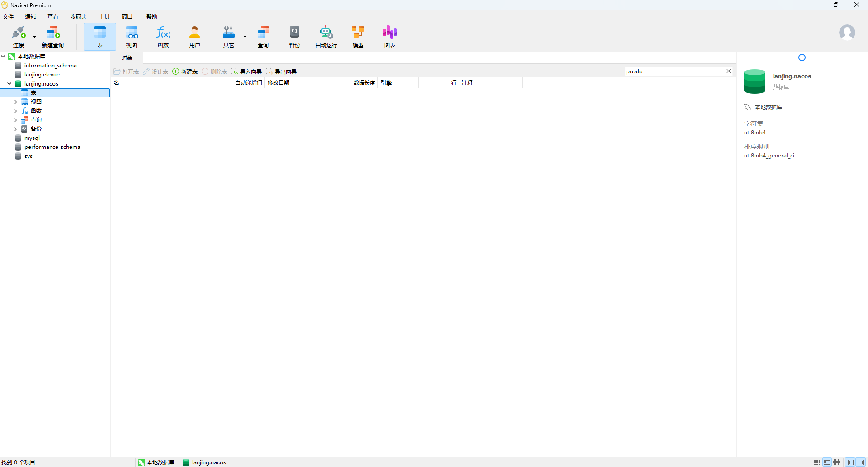Collapse the 本地数据库 connection node
This screenshot has width=868, height=467.
click(3, 57)
